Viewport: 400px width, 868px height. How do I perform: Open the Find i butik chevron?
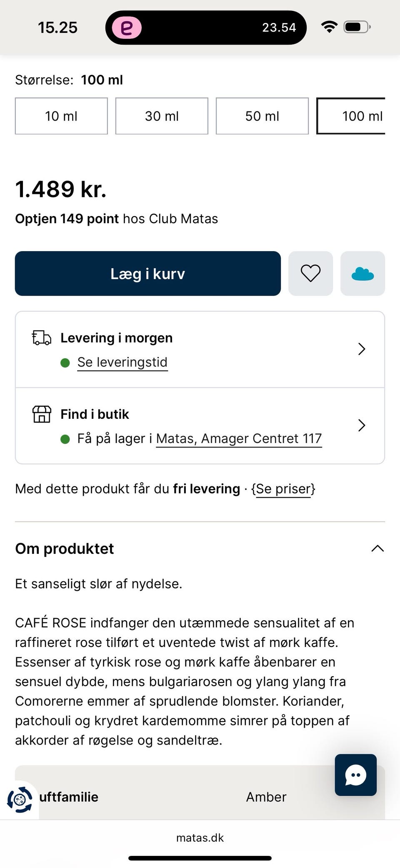point(361,425)
